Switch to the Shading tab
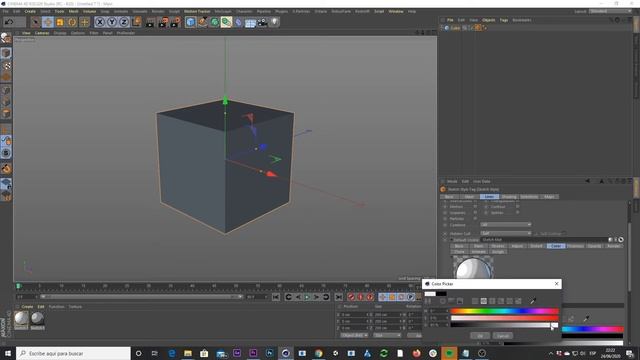Viewport: 640px width, 360px height. [509, 197]
